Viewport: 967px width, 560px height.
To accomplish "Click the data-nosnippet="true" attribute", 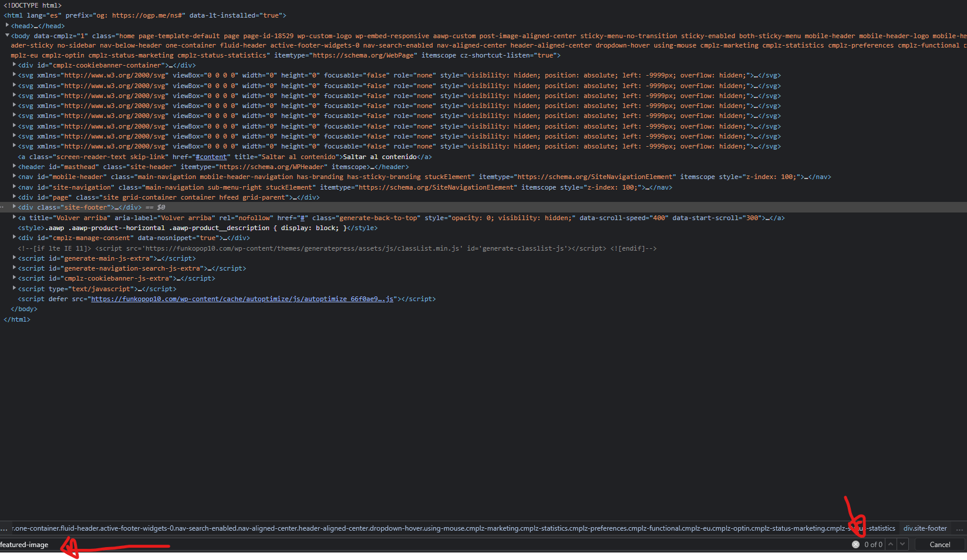I will (x=178, y=238).
